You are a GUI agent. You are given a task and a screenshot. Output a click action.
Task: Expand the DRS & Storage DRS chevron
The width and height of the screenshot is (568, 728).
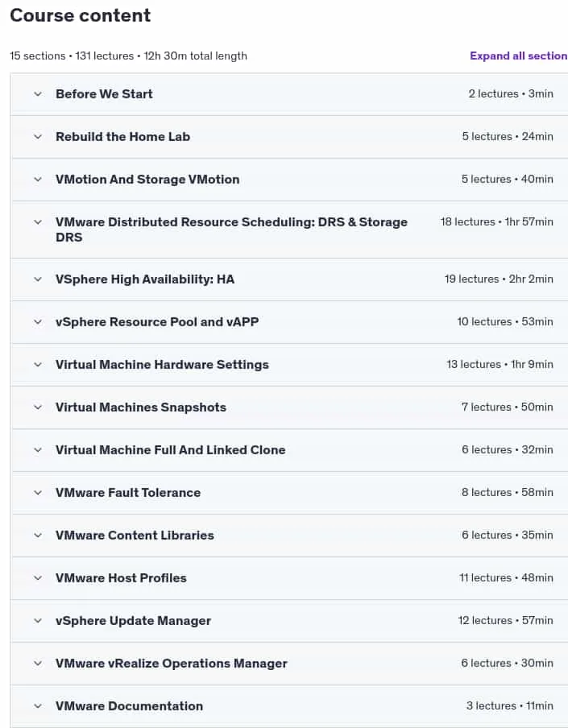pos(38,222)
